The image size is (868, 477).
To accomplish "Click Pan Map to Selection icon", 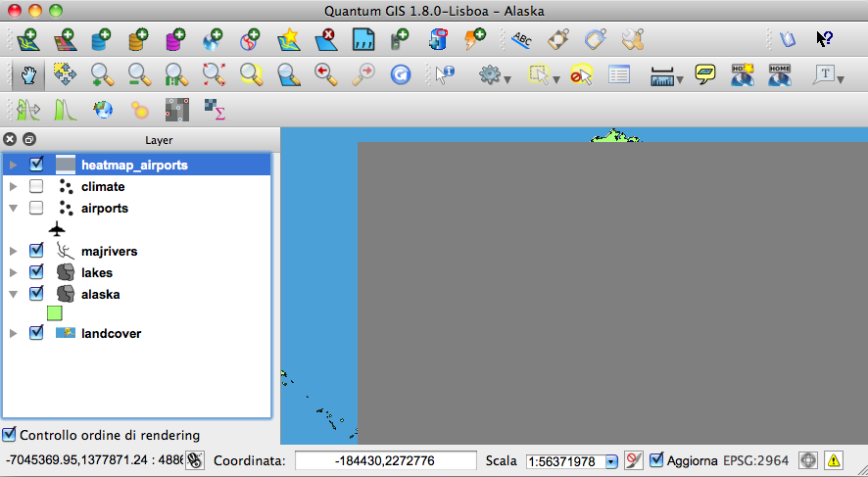I will pyautogui.click(x=65, y=74).
